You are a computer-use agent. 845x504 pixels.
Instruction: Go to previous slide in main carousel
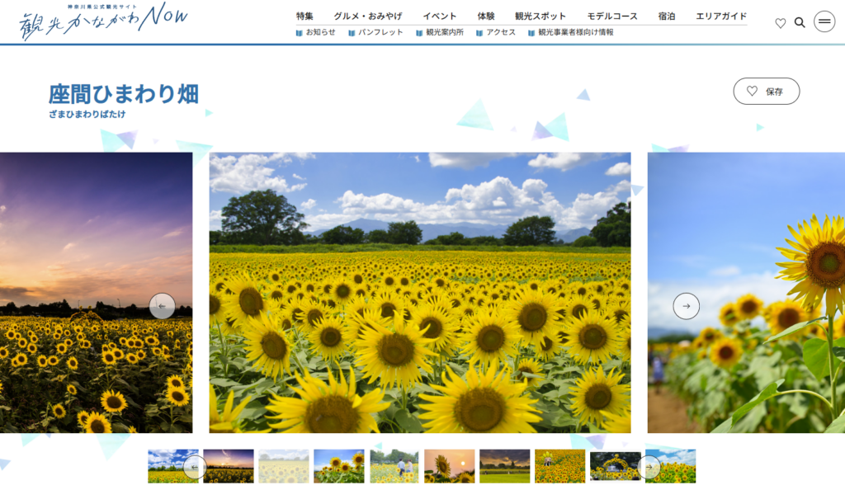click(163, 306)
